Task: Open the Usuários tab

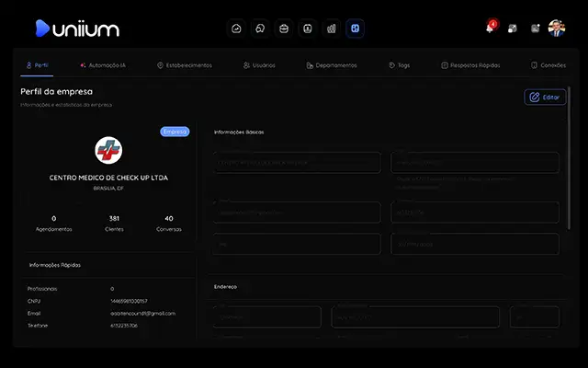Action: coord(259,65)
